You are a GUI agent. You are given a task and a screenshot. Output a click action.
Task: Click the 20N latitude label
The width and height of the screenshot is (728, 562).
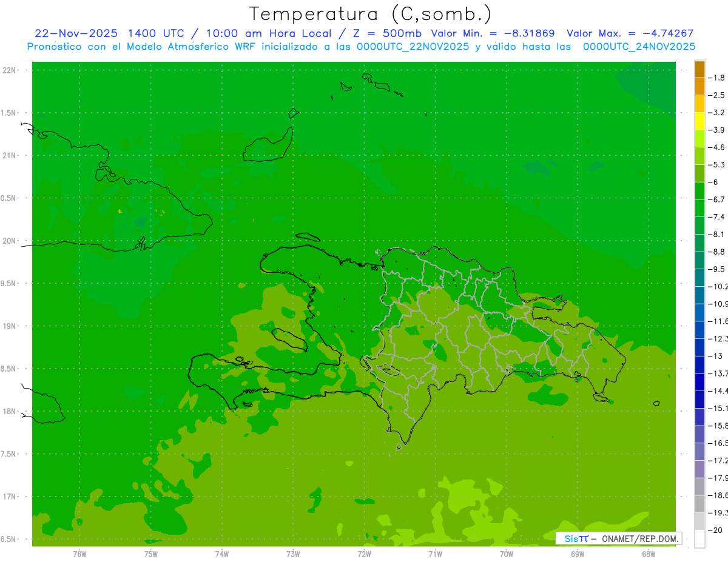(x=9, y=241)
